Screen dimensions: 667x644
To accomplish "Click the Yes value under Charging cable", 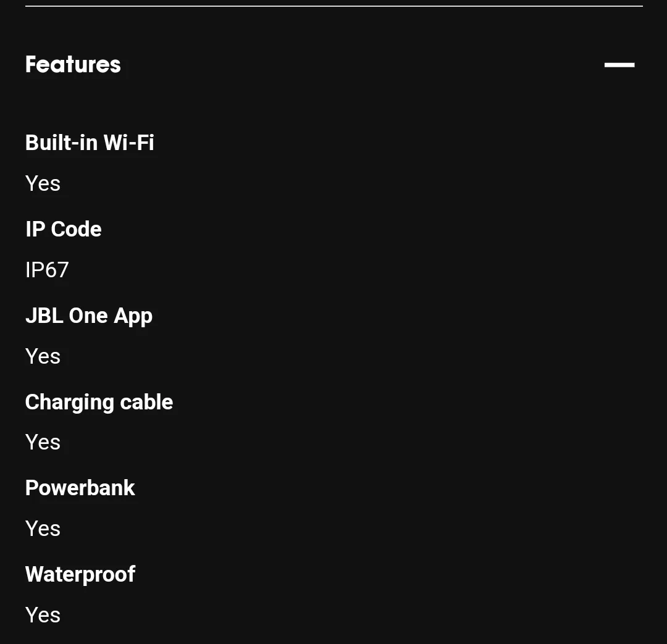I will tap(43, 442).
